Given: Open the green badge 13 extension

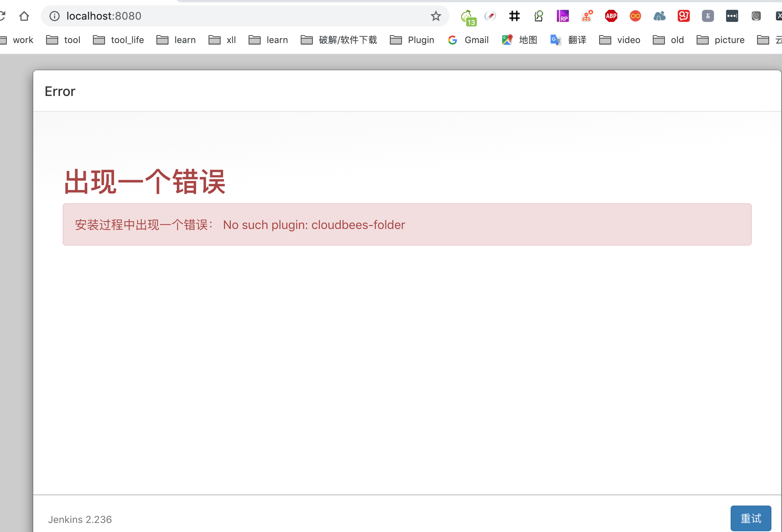Looking at the screenshot, I should [468, 17].
